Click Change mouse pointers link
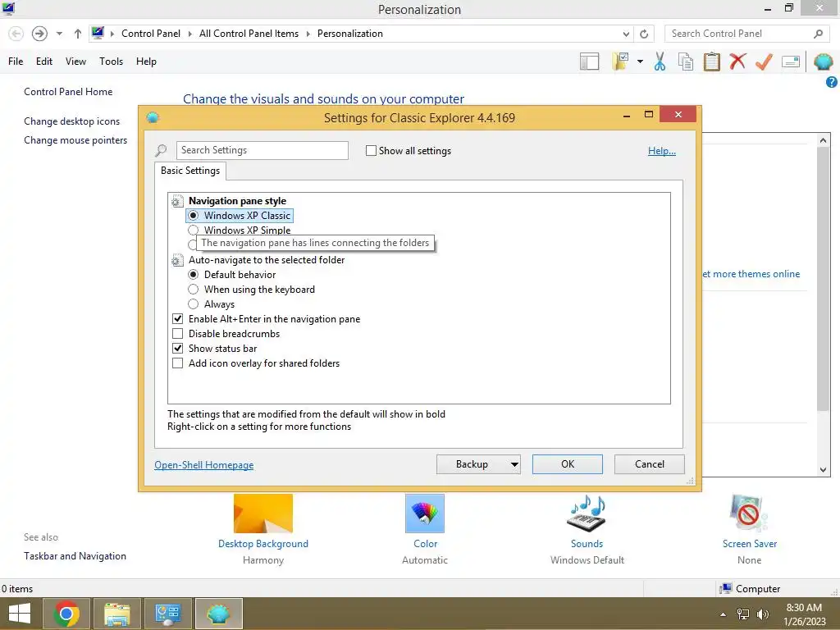840x630 pixels. (x=75, y=140)
